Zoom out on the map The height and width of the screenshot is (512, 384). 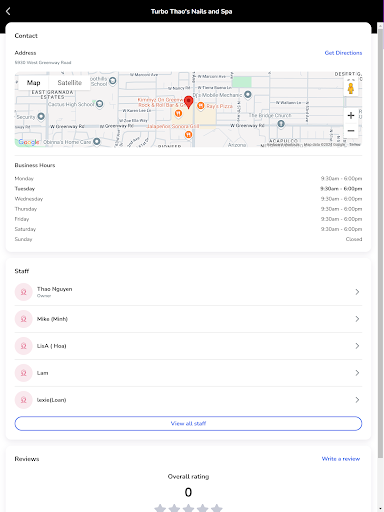coord(351,130)
